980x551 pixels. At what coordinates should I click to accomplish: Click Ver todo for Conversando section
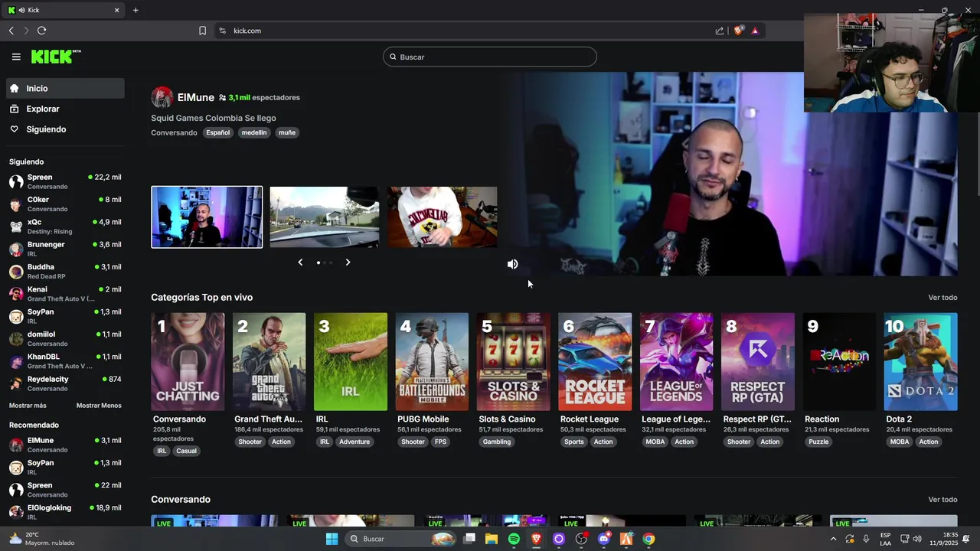(x=942, y=500)
